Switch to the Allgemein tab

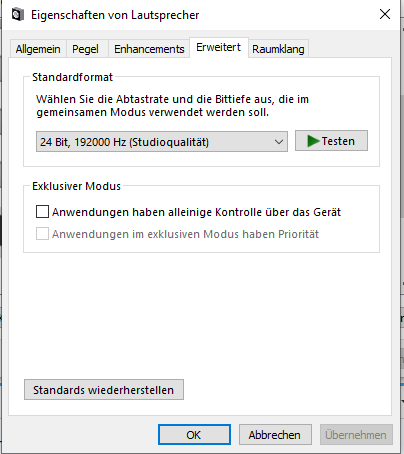point(38,49)
